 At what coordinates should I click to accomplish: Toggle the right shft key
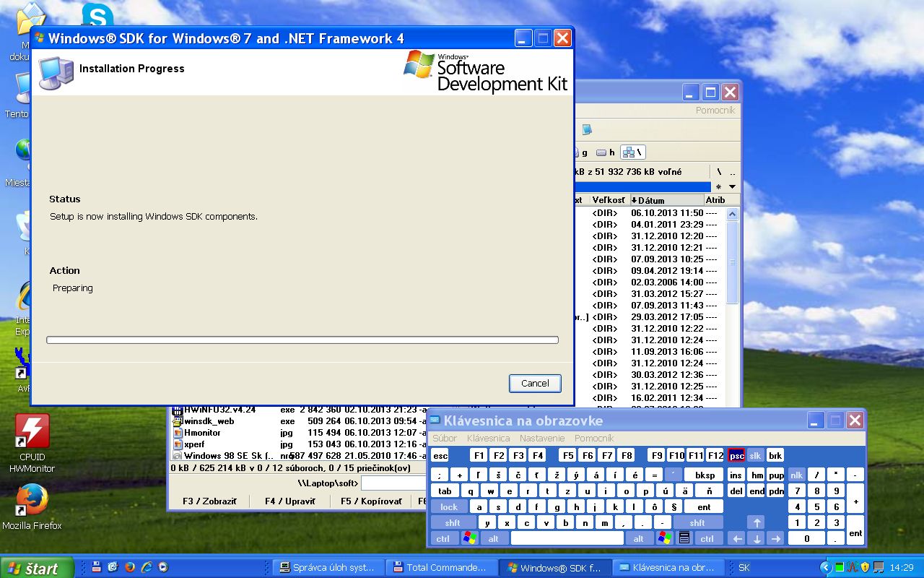pyautogui.click(x=697, y=522)
